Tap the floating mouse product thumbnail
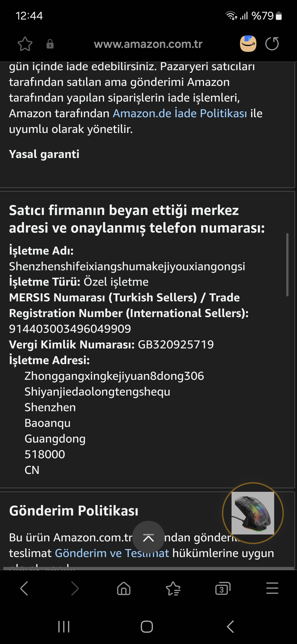The height and width of the screenshot is (644, 297). tap(253, 513)
